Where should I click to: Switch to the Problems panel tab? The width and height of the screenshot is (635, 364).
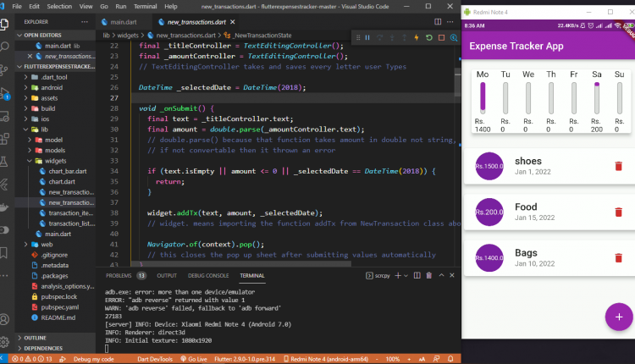tap(125, 275)
